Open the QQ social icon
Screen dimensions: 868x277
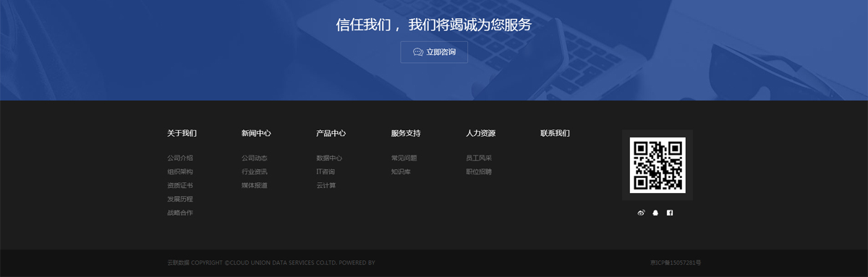tap(655, 213)
